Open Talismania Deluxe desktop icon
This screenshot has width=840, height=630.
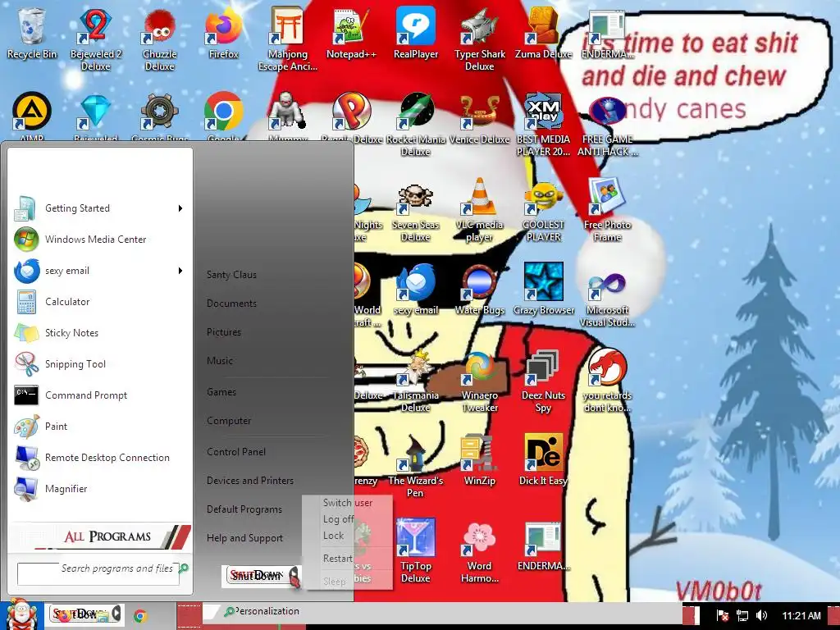416,381
